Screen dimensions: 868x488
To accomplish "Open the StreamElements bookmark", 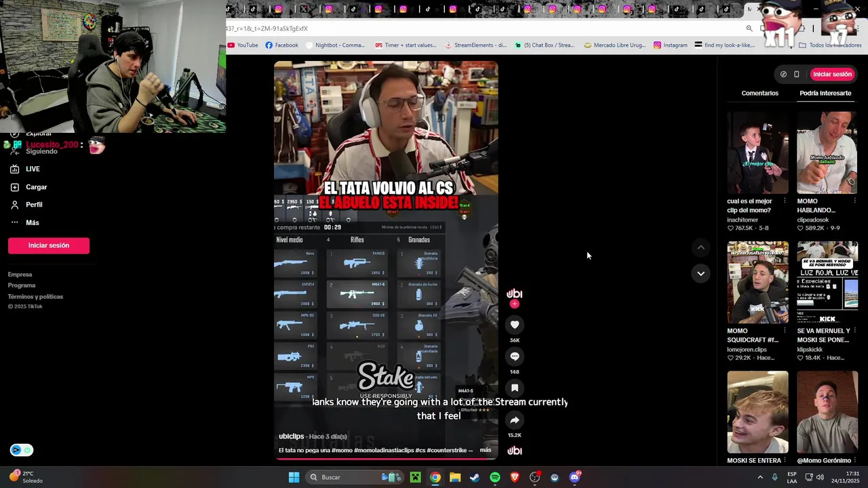I will (x=476, y=45).
